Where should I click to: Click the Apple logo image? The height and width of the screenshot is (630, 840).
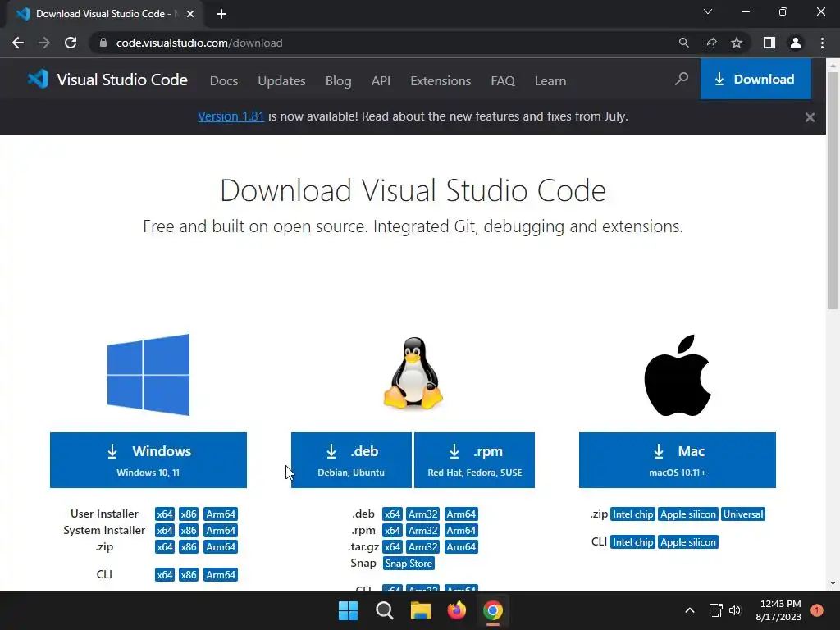pyautogui.click(x=677, y=376)
